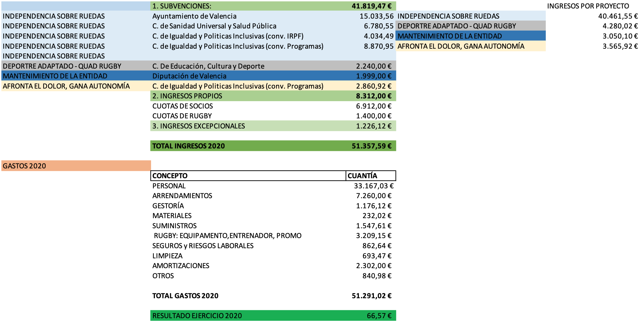The width and height of the screenshot is (644, 322).
Task: Select 'PERSONAL' expense row label
Action: tap(169, 186)
